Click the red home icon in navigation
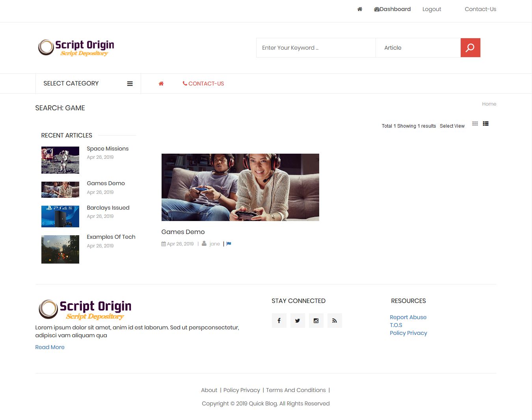This screenshot has width=532, height=420. [x=161, y=84]
